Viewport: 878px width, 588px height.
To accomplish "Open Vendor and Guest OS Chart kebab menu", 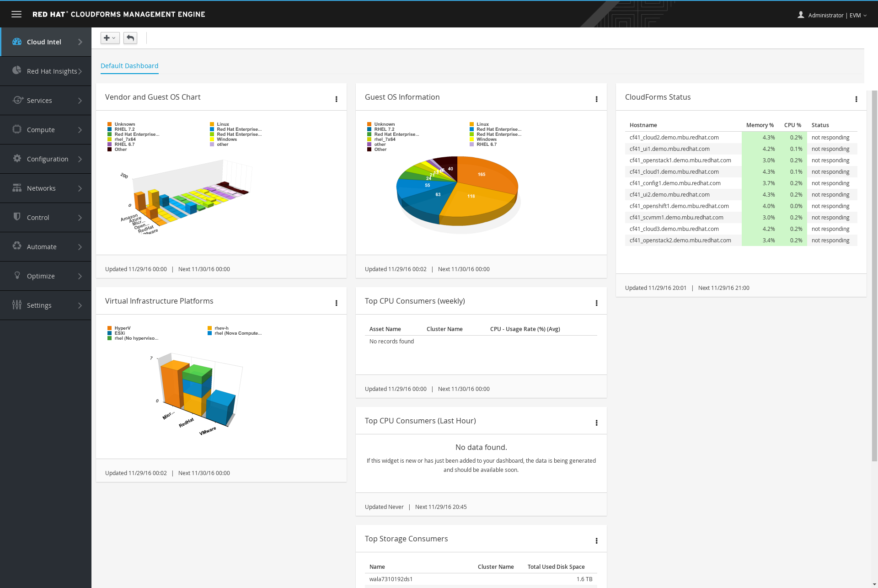I will (x=337, y=99).
